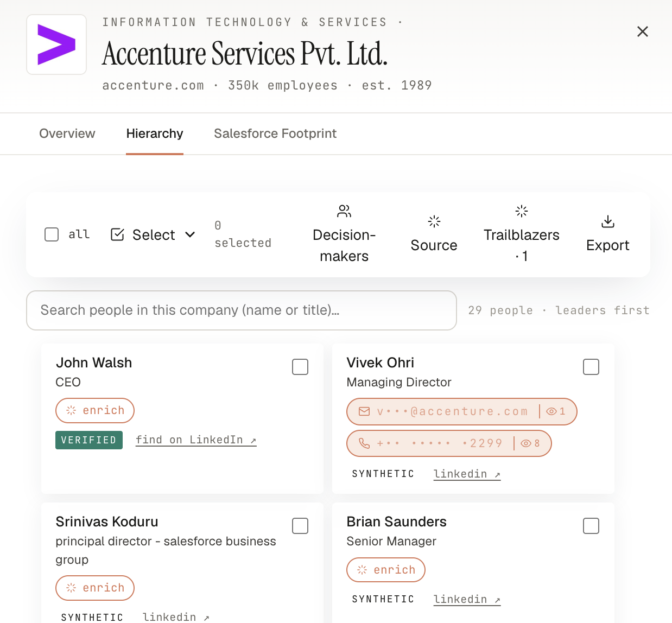Filter by Trailblazers
This screenshot has height=623, width=672.
click(522, 234)
